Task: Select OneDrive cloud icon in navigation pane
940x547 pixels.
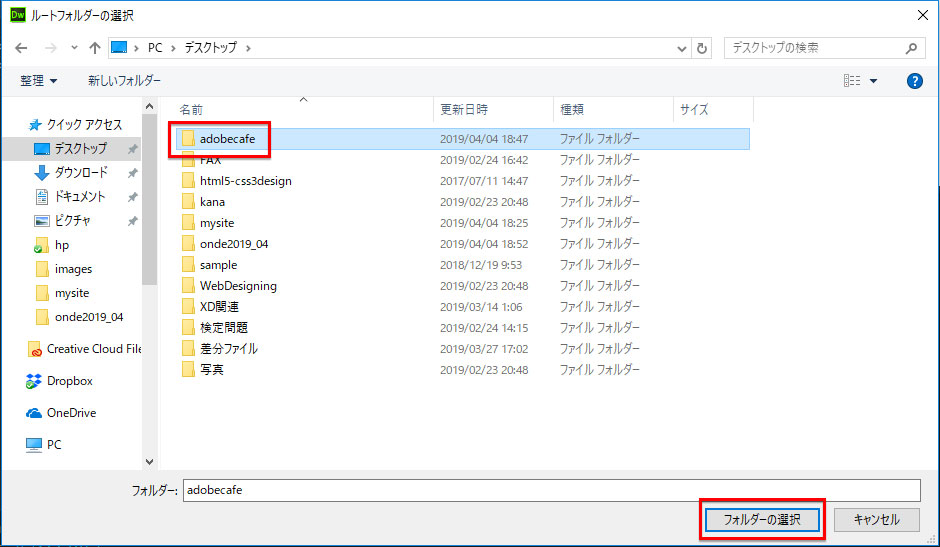Action: click(34, 413)
